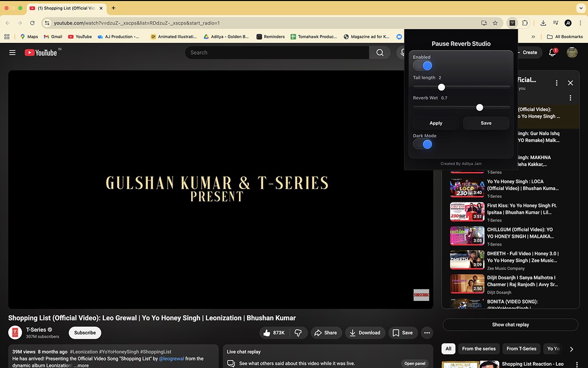Open YouTube notifications bell
Image resolution: width=588 pixels, height=368 pixels.
[553, 52]
